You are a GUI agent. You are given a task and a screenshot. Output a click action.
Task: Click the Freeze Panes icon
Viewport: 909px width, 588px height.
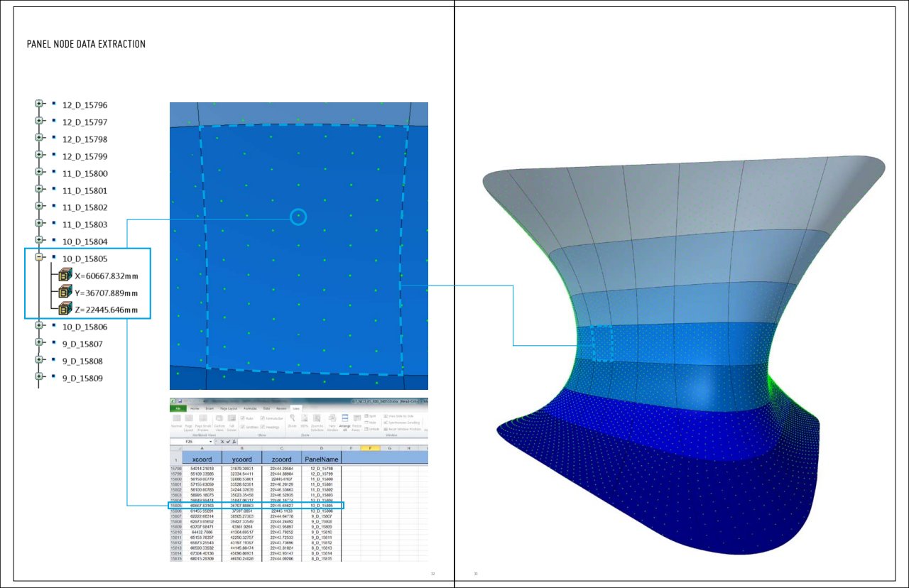(356, 420)
